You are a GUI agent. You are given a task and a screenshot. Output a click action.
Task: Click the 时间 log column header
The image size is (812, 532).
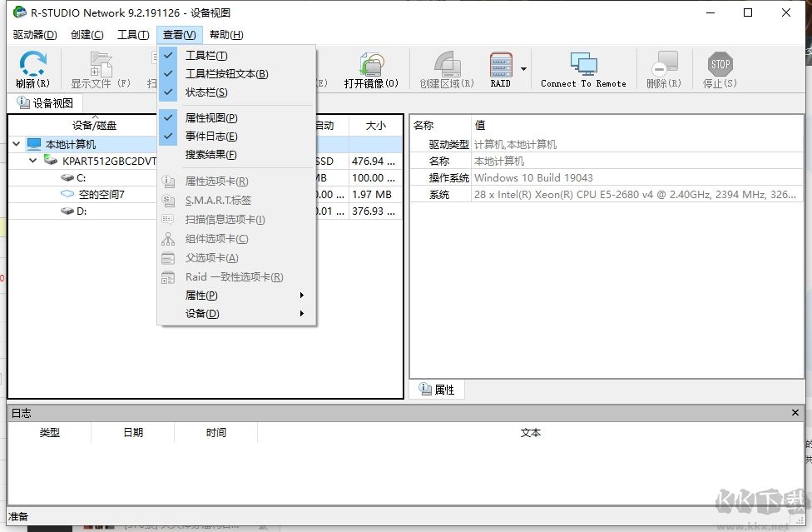(x=216, y=432)
